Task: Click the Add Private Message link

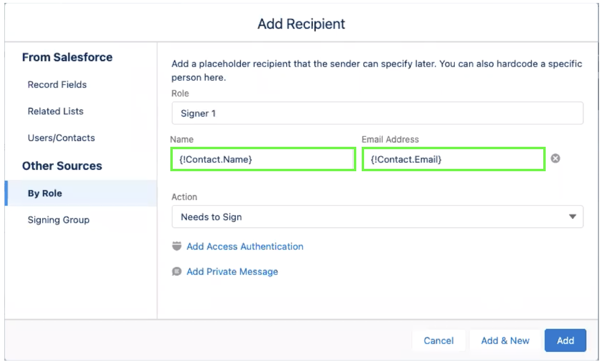Action: tap(232, 272)
